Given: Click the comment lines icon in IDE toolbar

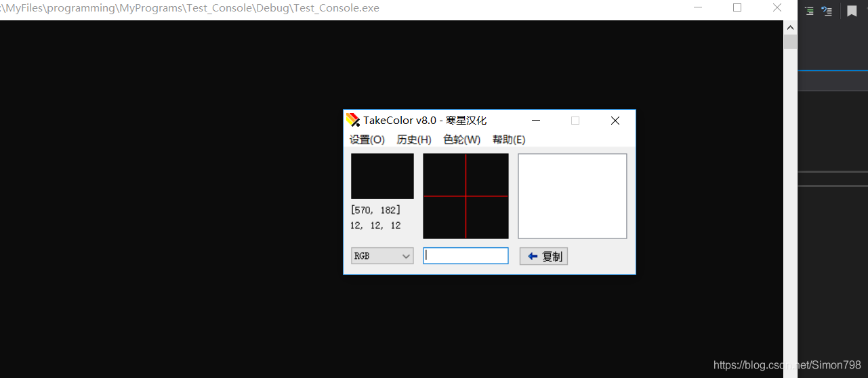Looking at the screenshot, I should (x=809, y=11).
